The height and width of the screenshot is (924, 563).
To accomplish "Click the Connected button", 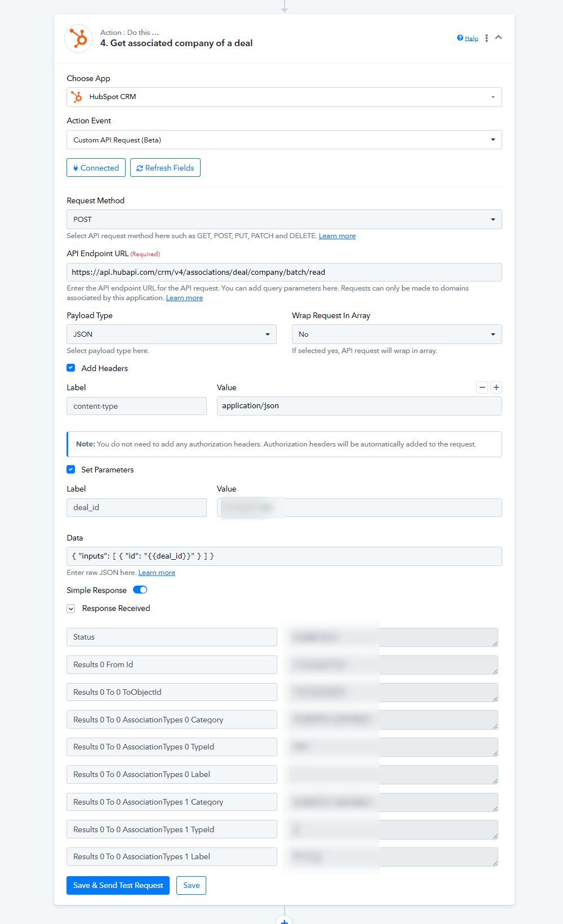I will click(x=96, y=168).
